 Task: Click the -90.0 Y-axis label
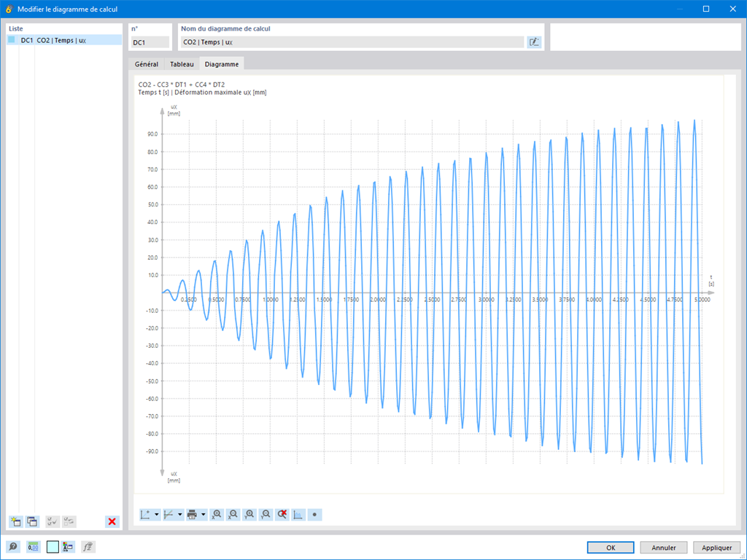[x=152, y=451]
